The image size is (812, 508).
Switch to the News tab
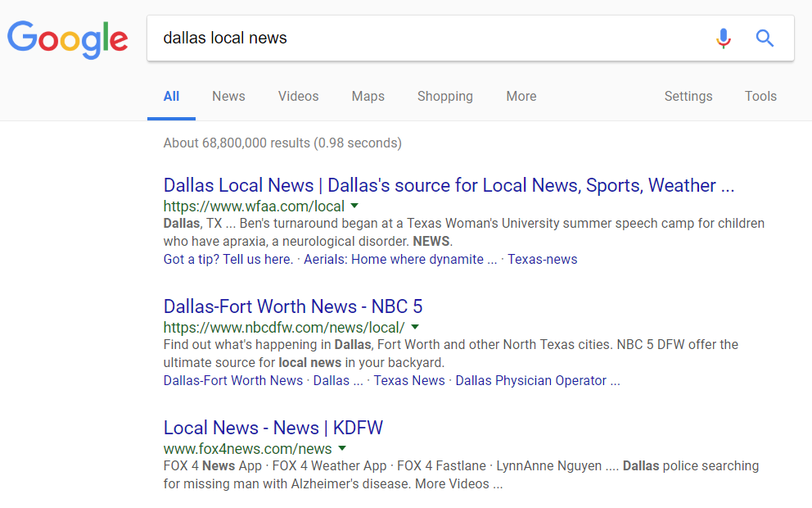[x=228, y=97]
